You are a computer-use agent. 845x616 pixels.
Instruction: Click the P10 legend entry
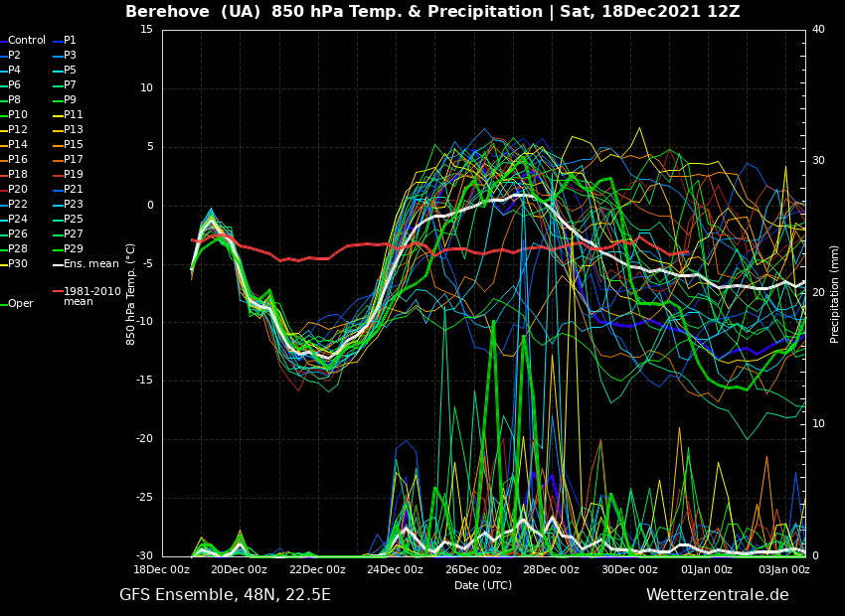[18, 115]
